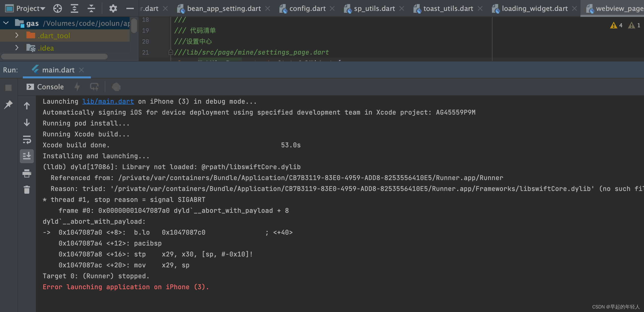This screenshot has height=312, width=644.
Task: Click the Stop process square icon
Action: tap(8, 88)
